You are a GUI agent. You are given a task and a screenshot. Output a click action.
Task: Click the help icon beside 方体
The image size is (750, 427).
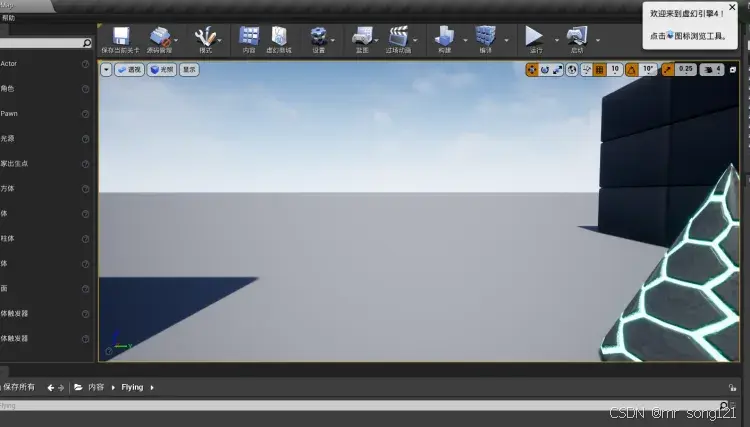coord(85,189)
